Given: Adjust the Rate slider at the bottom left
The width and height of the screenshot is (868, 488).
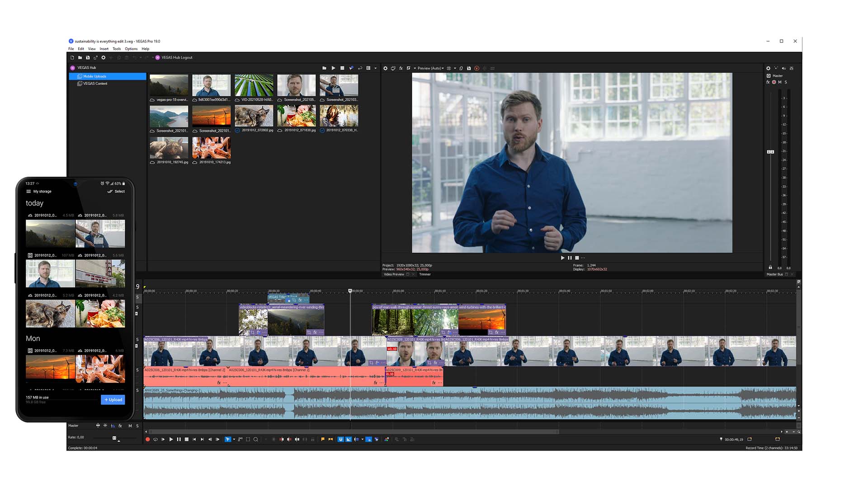Looking at the screenshot, I should pos(114,437).
